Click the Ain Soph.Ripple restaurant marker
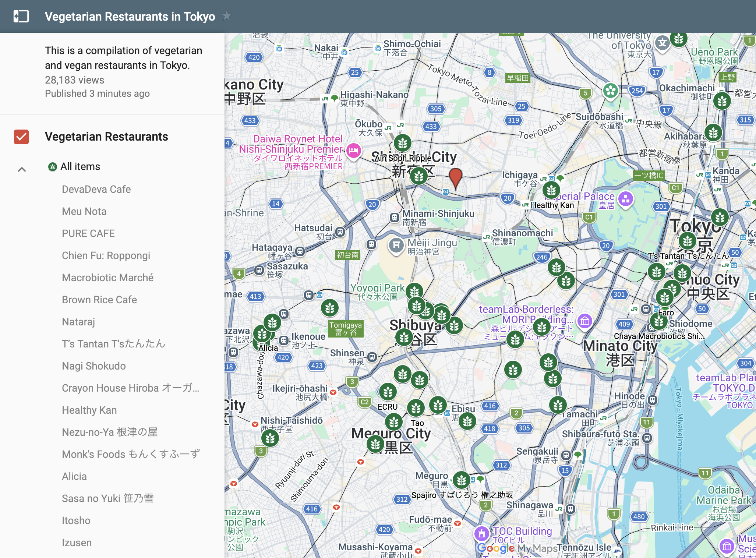 (402, 143)
